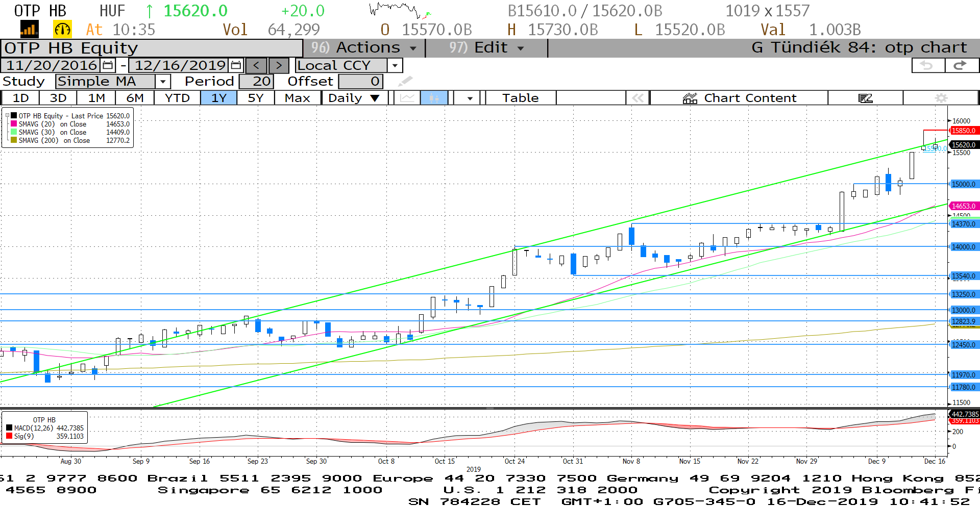Click the orange bar-chart signal icon
Viewport: 980px width, 530px height.
pos(29,30)
